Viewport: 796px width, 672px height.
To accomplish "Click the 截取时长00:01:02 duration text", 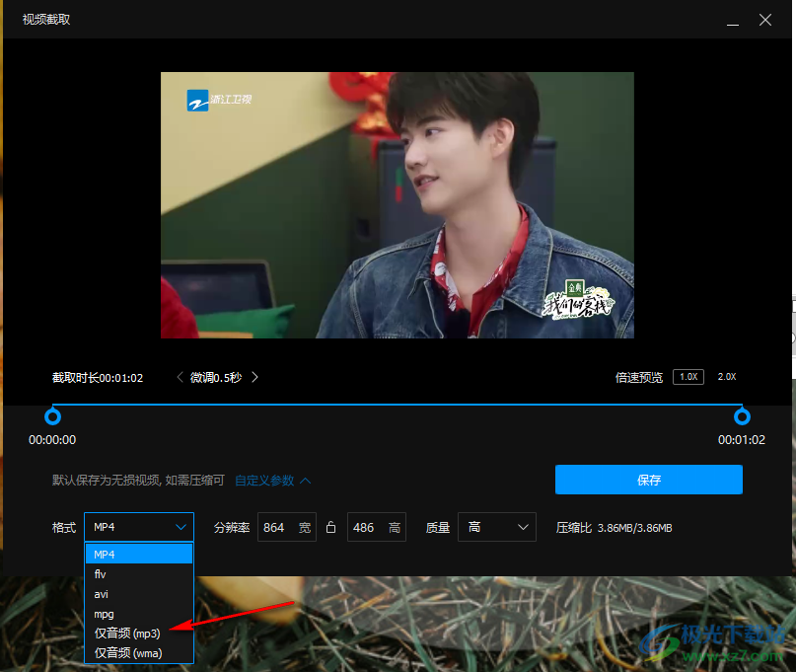I will point(98,378).
